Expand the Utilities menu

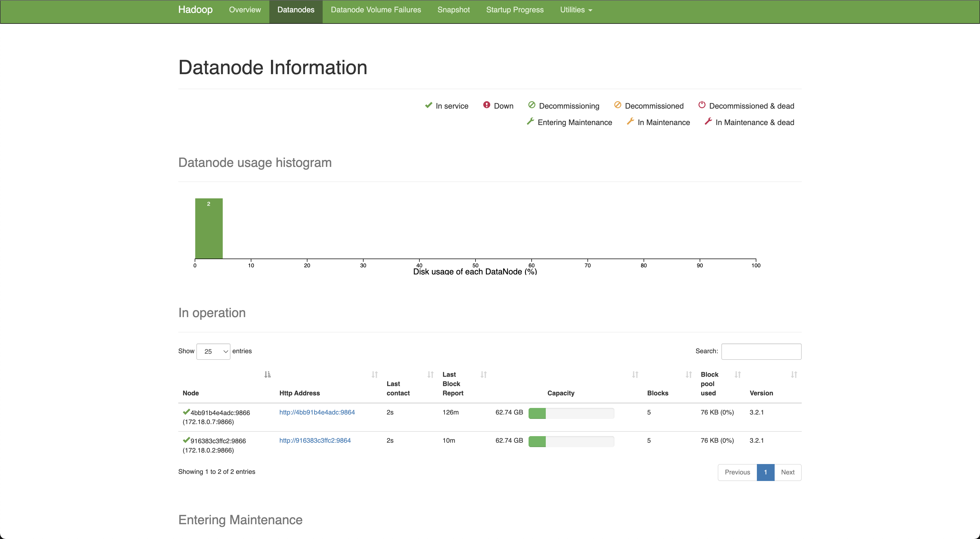coord(576,10)
